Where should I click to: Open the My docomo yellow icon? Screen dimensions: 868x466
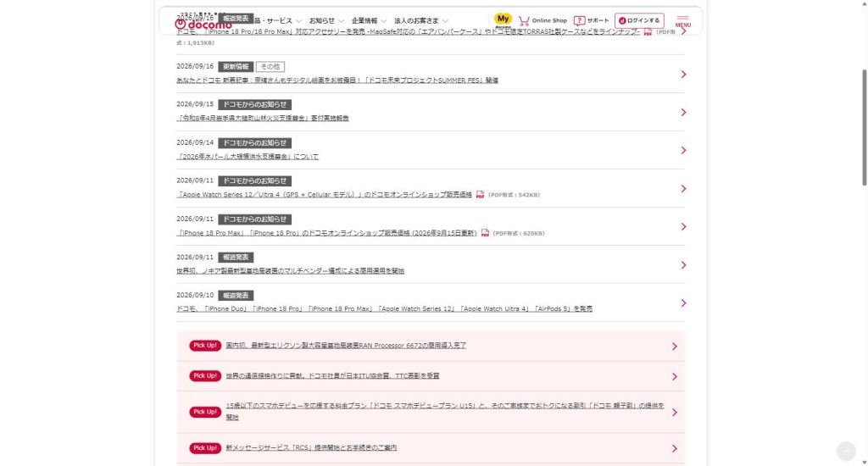[x=503, y=20]
